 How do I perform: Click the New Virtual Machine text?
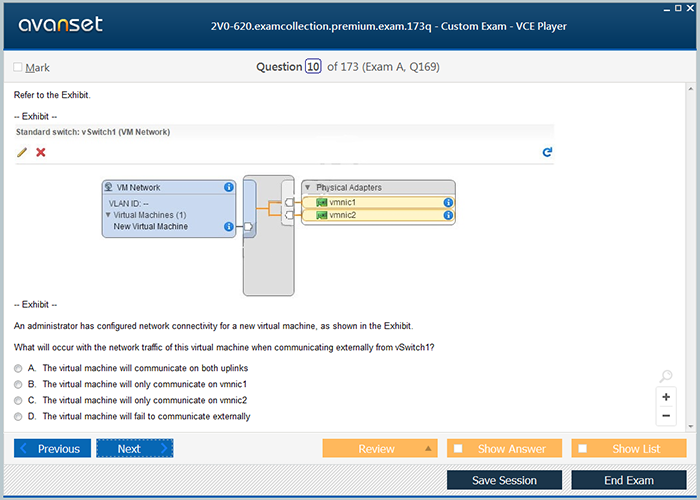click(x=150, y=226)
